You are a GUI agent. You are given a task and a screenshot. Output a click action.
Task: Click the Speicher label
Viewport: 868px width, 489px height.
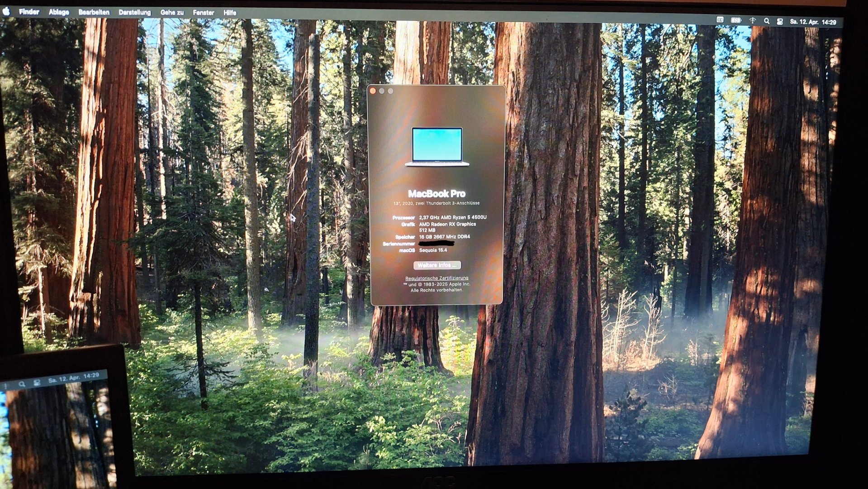[x=405, y=237]
